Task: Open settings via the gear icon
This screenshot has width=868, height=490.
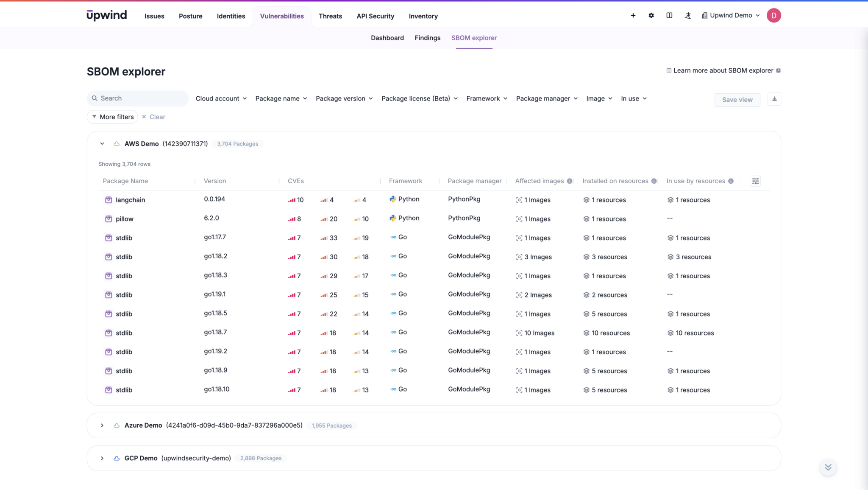Action: tap(651, 15)
